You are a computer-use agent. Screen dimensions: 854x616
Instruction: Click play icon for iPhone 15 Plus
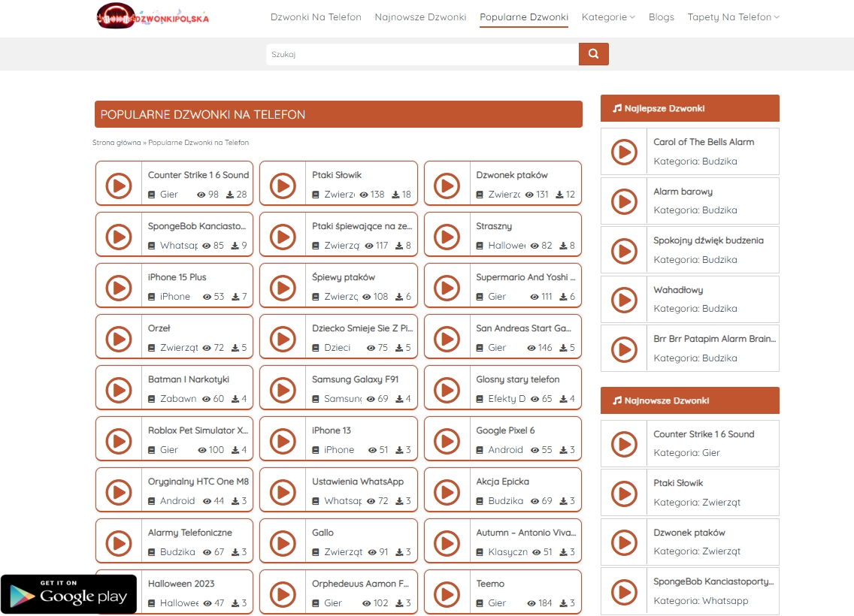(x=119, y=288)
